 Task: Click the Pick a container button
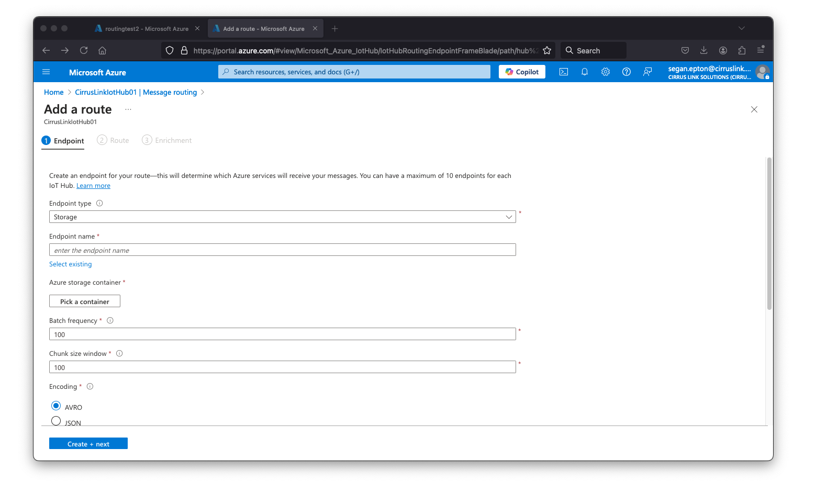click(x=85, y=301)
